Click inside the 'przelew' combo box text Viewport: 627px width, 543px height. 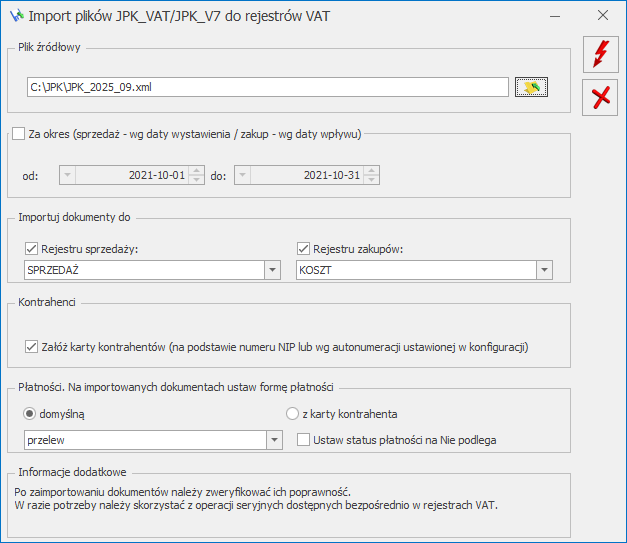tap(145, 440)
